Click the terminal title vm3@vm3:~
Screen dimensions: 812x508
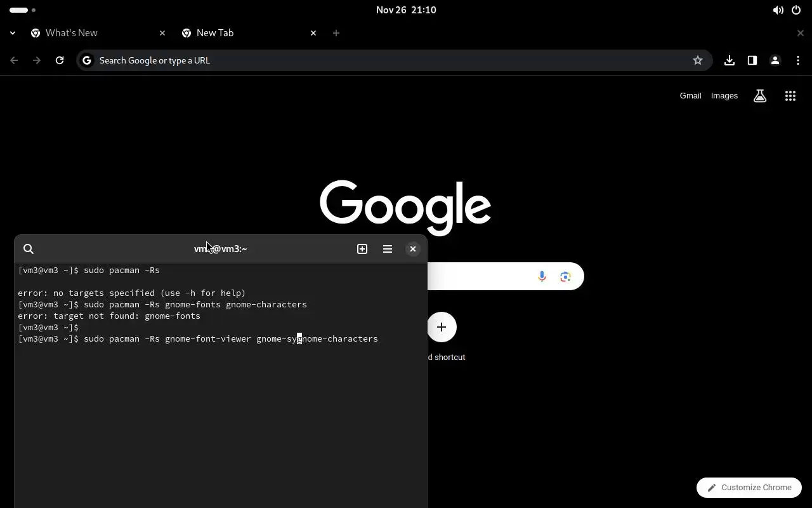tap(220, 249)
